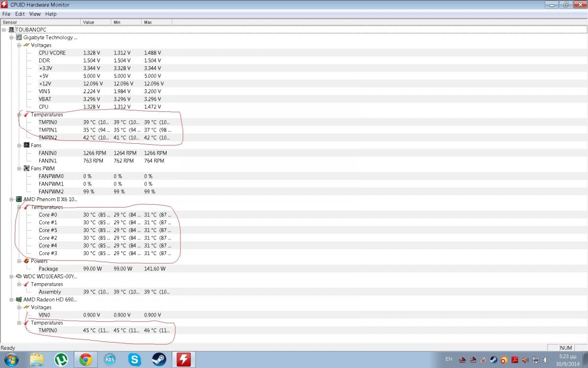Screen dimensions: 588x368
Task: Click the Voltages lightning icon under Gigabyte
Action: (x=26, y=45)
